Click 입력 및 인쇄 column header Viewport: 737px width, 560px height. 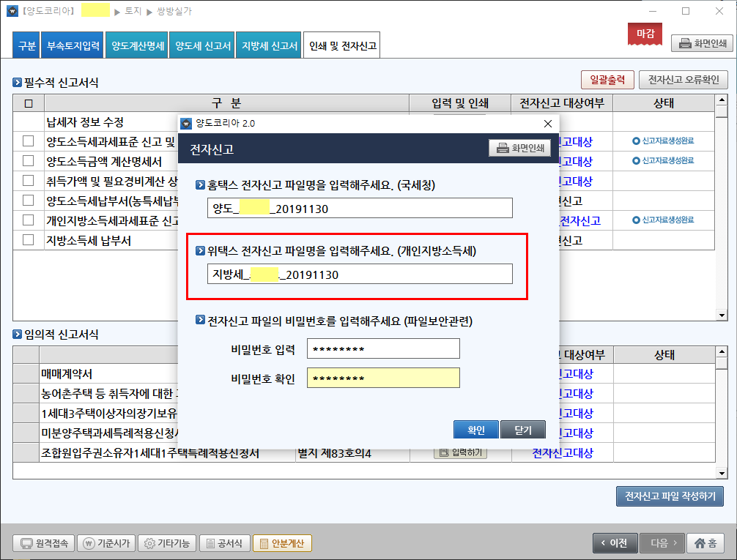pyautogui.click(x=460, y=103)
